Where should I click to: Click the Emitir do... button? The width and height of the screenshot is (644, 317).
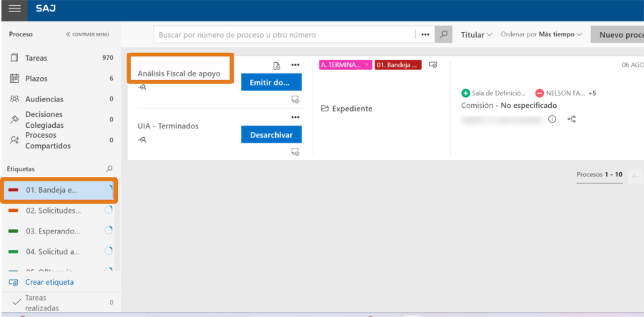pyautogui.click(x=271, y=82)
